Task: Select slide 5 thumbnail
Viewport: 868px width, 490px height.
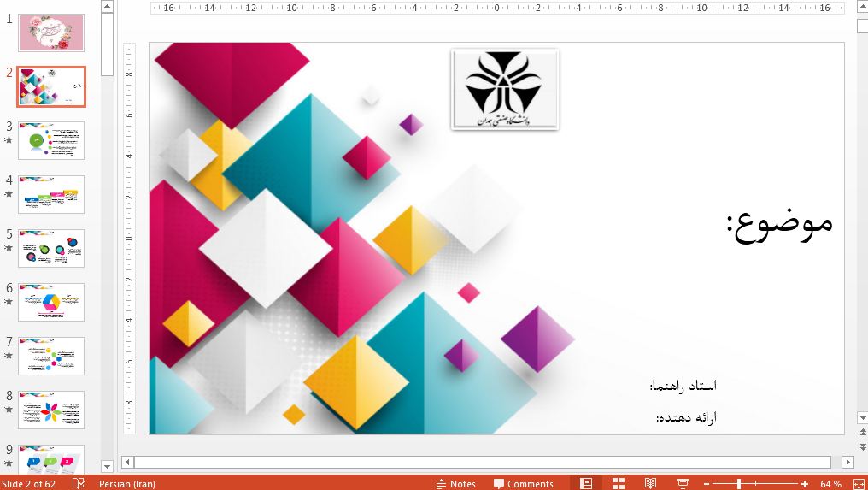Action: point(51,248)
